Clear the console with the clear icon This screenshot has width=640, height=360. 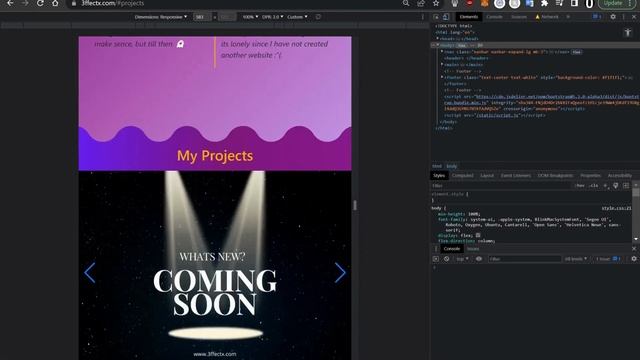(x=446, y=259)
